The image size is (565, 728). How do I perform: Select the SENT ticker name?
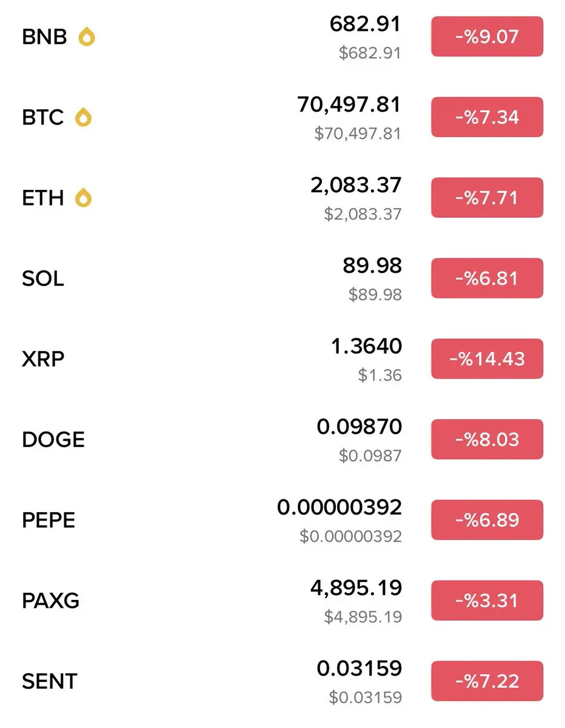coord(50,681)
